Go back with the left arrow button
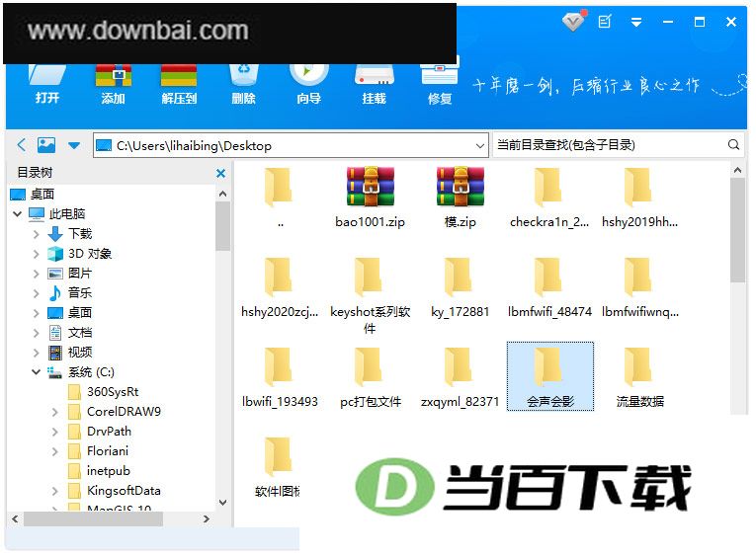 click(x=22, y=144)
